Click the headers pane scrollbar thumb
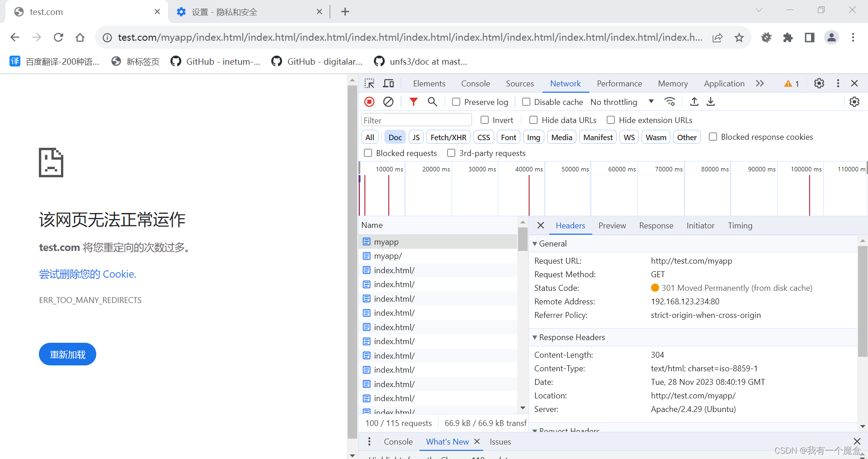 point(863,301)
